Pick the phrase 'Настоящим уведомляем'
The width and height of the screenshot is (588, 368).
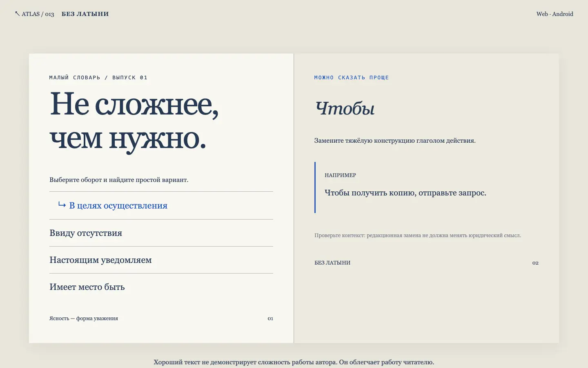161,260
